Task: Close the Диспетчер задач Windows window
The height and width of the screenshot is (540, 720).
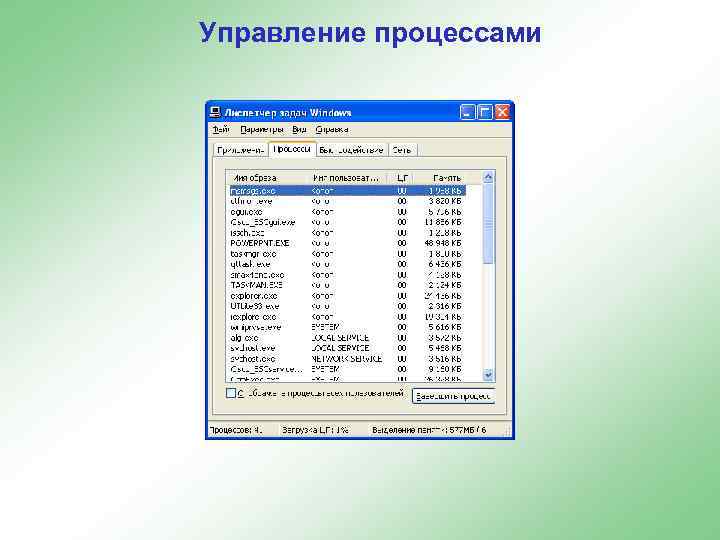Action: pyautogui.click(x=502, y=112)
